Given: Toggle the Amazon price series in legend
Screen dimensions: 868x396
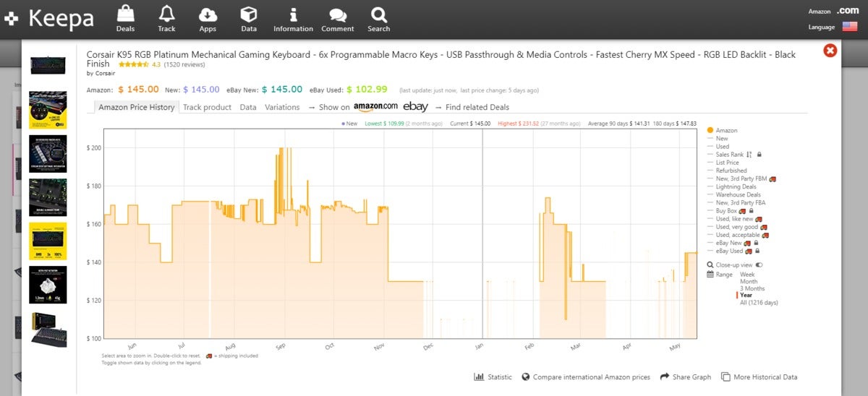Looking at the screenshot, I should (x=727, y=131).
